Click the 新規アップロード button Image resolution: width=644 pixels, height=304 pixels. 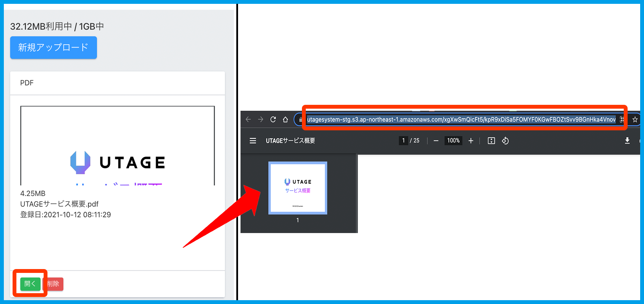click(53, 48)
